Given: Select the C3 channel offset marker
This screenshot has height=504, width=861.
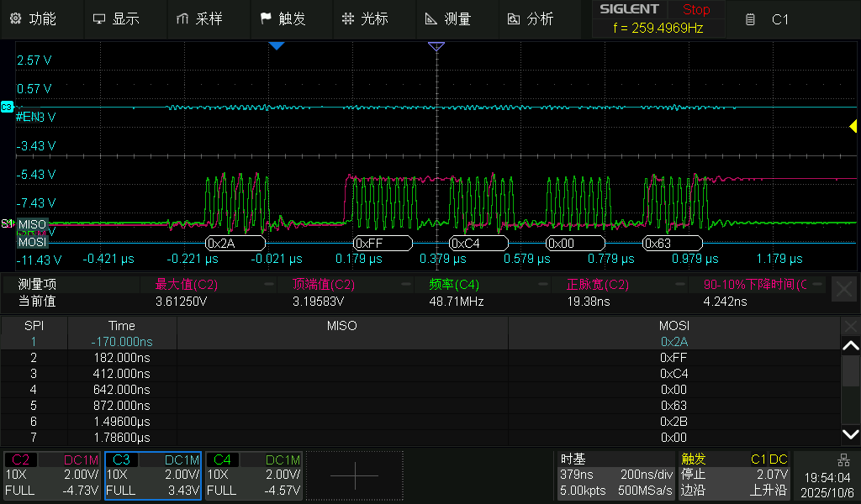Looking at the screenshot, I should coord(7,108).
